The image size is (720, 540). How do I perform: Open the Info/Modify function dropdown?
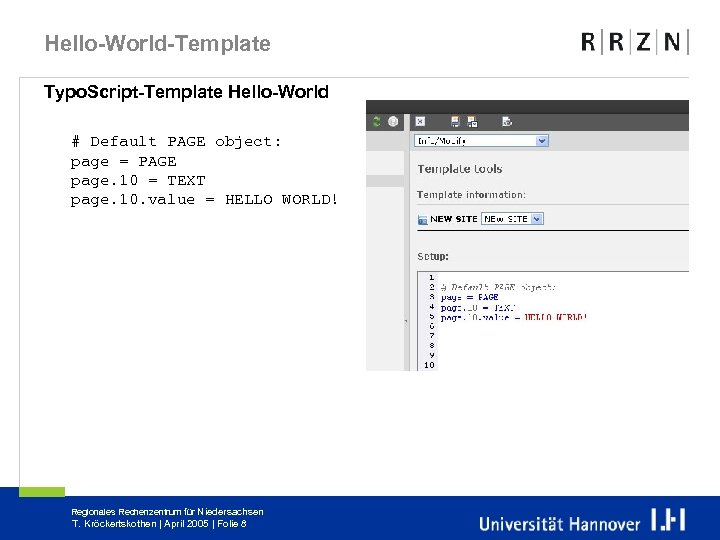481,141
